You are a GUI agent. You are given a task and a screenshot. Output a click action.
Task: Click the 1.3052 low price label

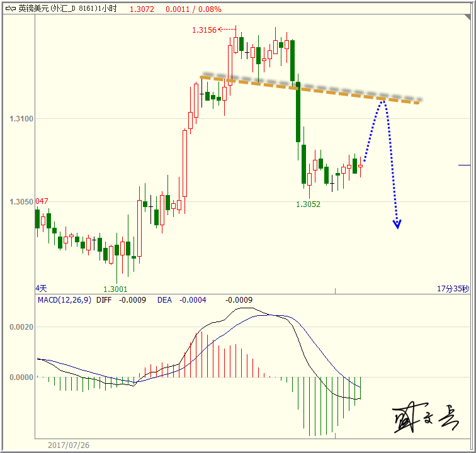tap(309, 204)
